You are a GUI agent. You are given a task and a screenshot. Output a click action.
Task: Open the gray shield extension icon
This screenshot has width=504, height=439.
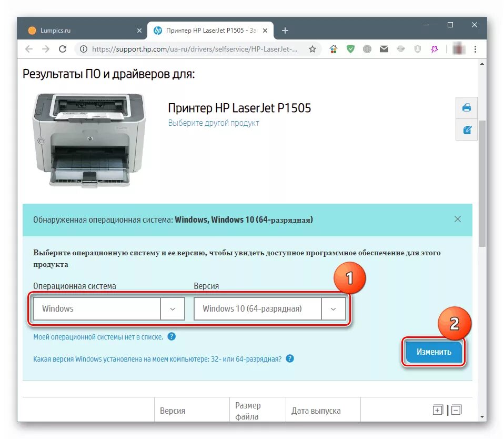click(417, 49)
